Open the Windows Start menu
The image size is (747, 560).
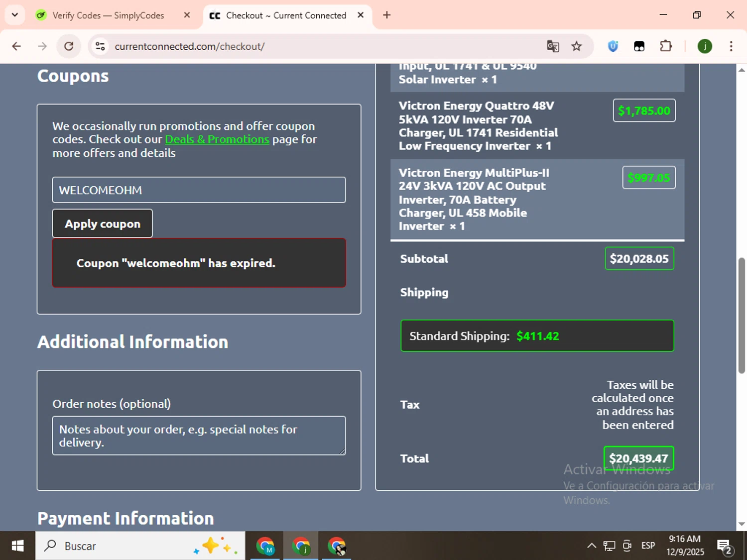[x=17, y=546]
